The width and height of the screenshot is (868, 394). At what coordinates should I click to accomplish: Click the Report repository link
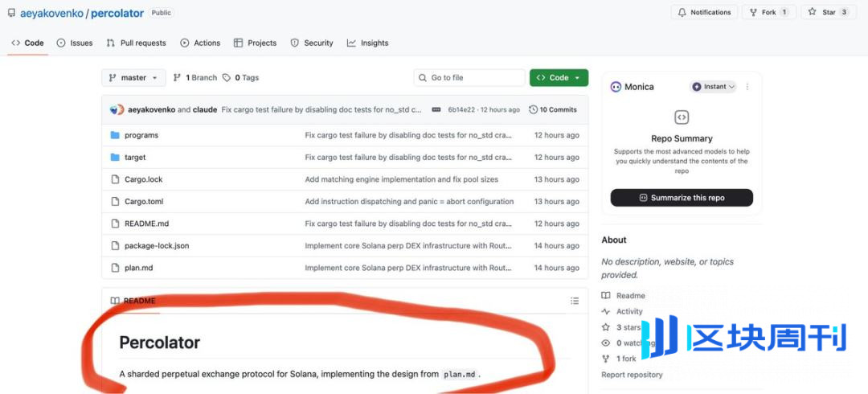(632, 375)
